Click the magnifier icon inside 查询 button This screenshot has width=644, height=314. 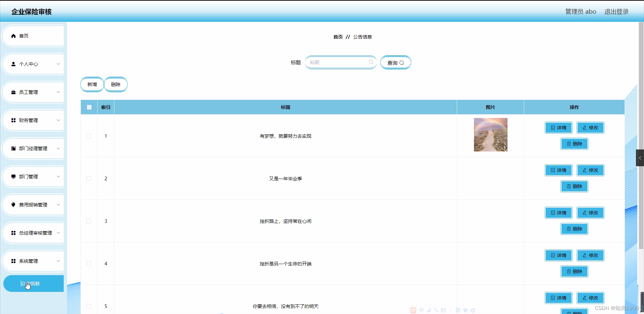pyautogui.click(x=402, y=63)
